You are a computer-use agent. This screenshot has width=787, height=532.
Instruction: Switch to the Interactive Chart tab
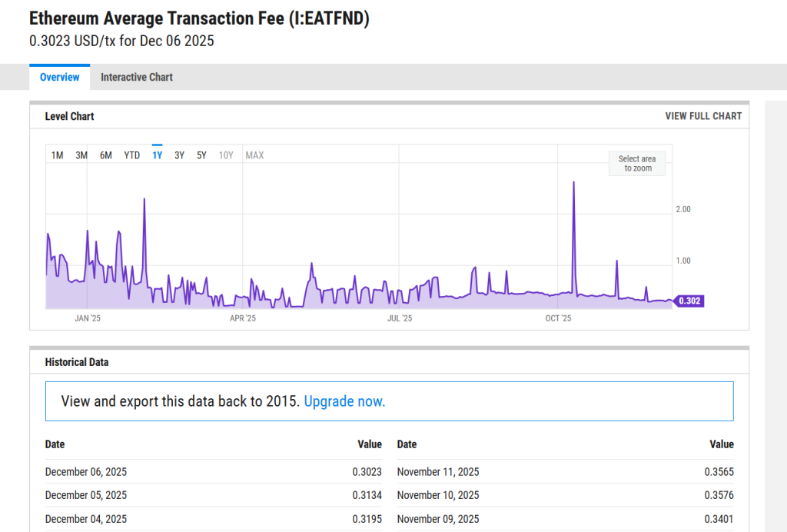(x=136, y=77)
